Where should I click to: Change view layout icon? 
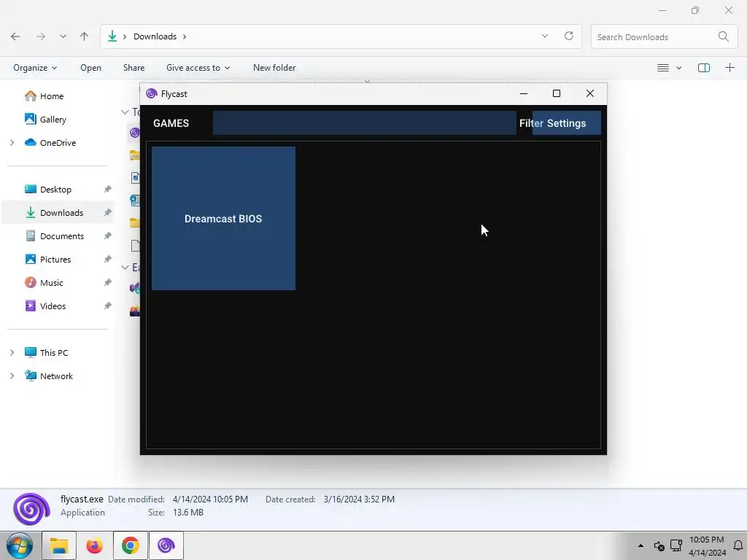pyautogui.click(x=662, y=68)
